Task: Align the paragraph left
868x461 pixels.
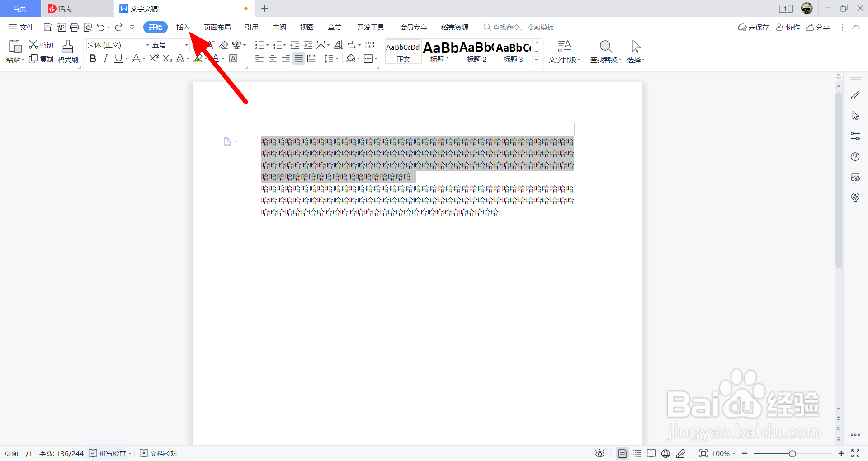Action: pos(259,59)
